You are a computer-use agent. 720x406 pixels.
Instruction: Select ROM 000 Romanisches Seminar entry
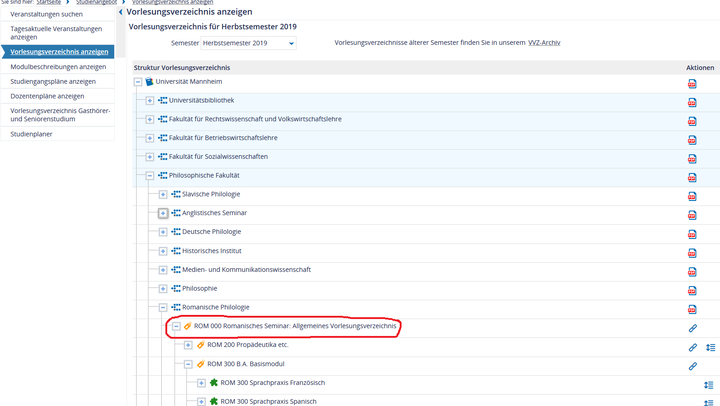point(296,326)
